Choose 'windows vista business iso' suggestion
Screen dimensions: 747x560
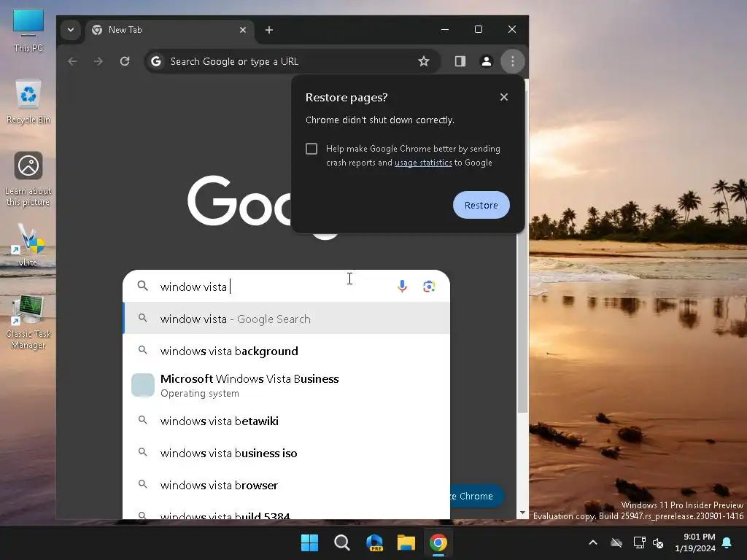point(286,453)
